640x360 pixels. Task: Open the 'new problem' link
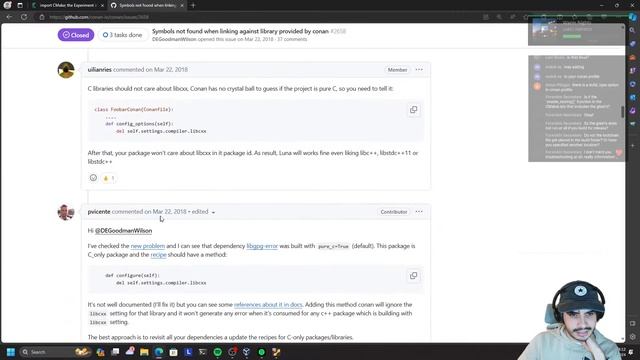coord(148,246)
